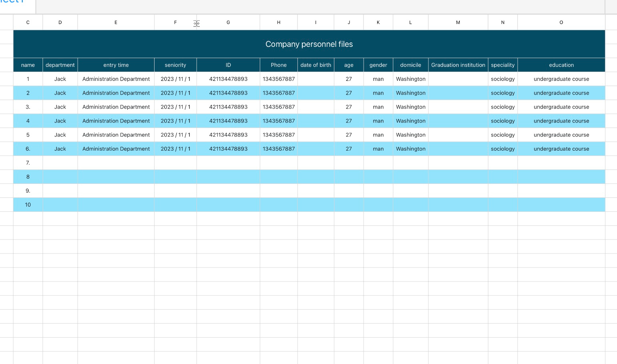Click the 'department' header cell
This screenshot has height=364, width=617.
60,65
